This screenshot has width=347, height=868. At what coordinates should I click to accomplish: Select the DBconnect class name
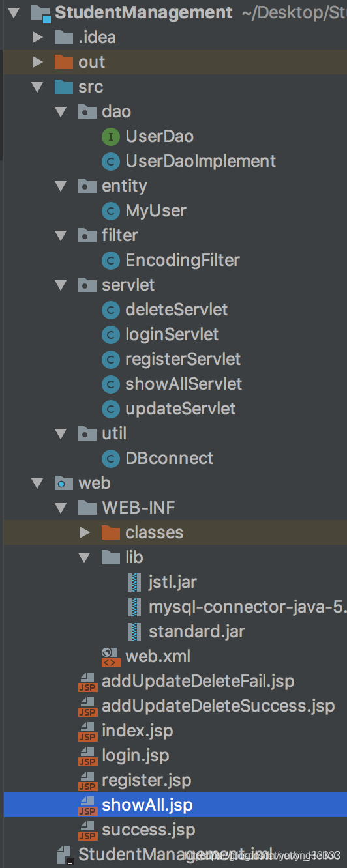click(x=170, y=458)
